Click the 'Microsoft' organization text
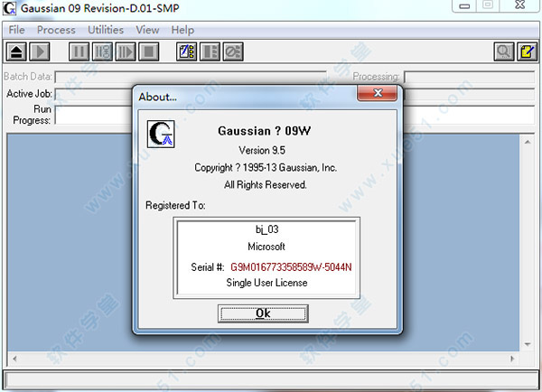The image size is (542, 392). (266, 247)
